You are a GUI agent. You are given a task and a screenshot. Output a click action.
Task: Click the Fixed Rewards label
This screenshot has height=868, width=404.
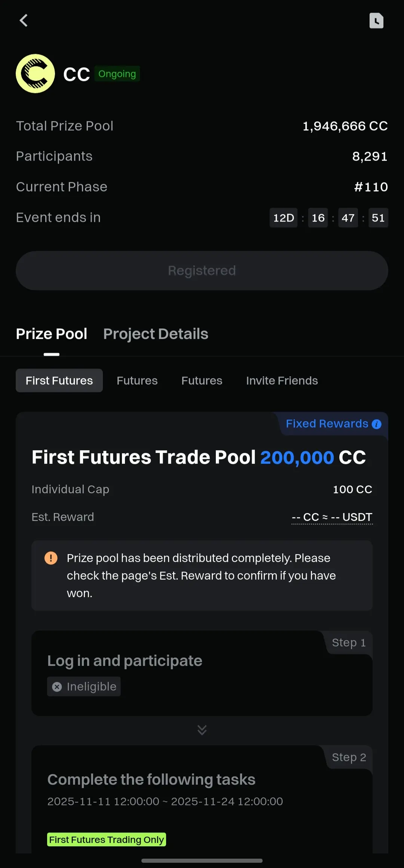click(327, 424)
